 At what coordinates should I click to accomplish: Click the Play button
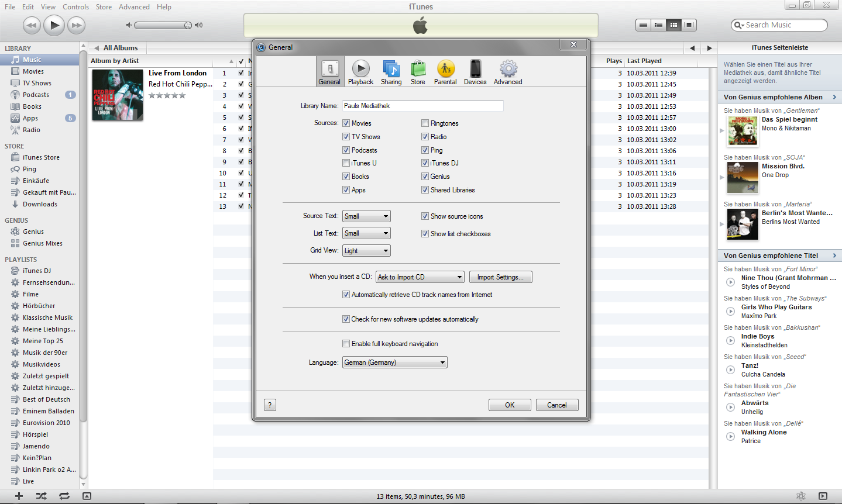click(54, 25)
